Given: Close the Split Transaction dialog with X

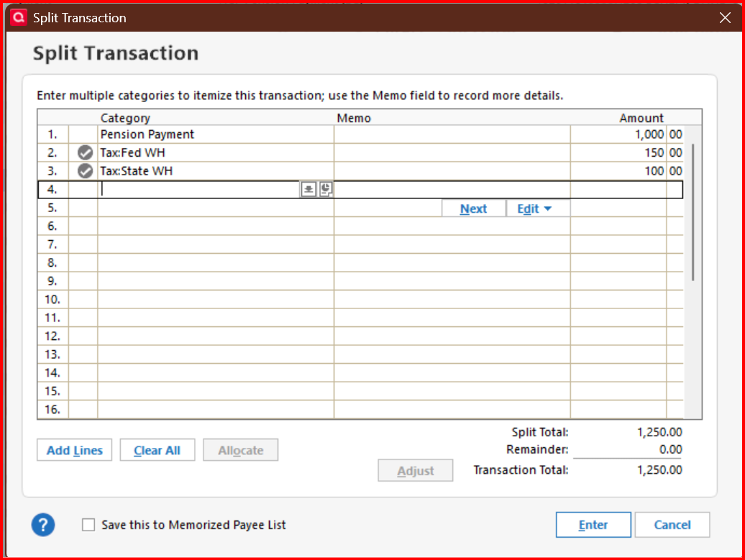Looking at the screenshot, I should click(x=725, y=17).
